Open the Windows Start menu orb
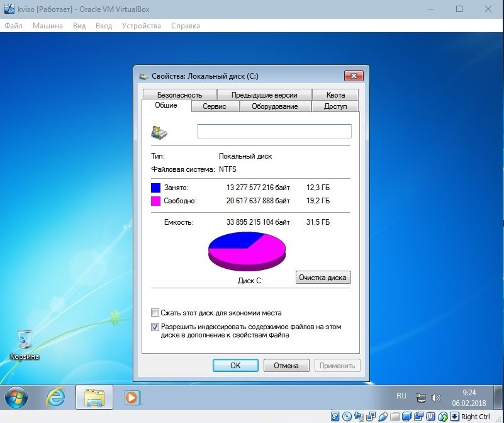Screen dimensions: 504x423 [16, 397]
